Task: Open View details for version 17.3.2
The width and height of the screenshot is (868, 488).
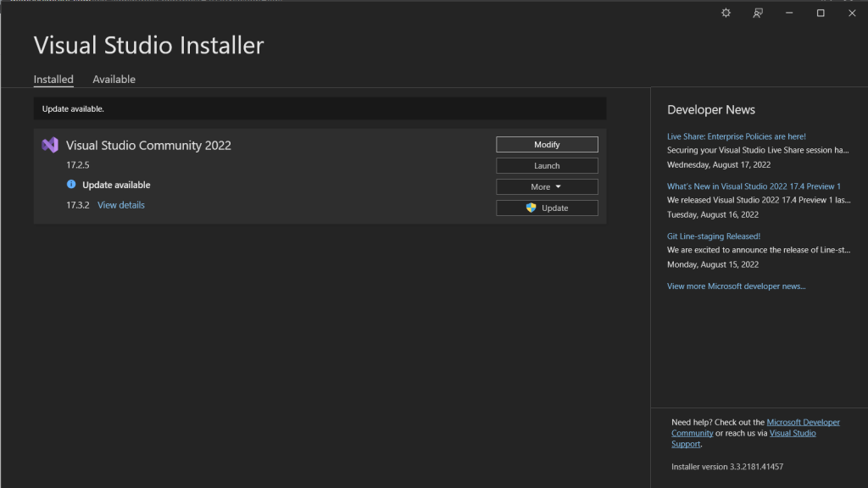Action: click(120, 205)
